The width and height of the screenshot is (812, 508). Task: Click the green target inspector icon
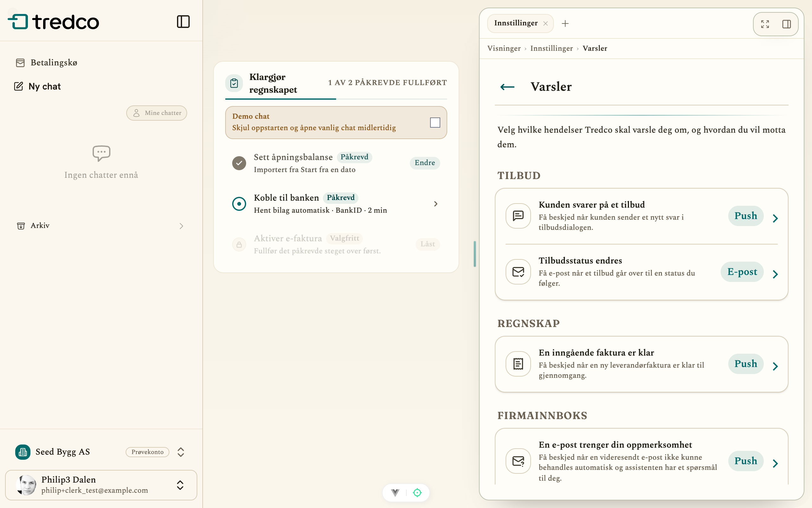(x=417, y=492)
